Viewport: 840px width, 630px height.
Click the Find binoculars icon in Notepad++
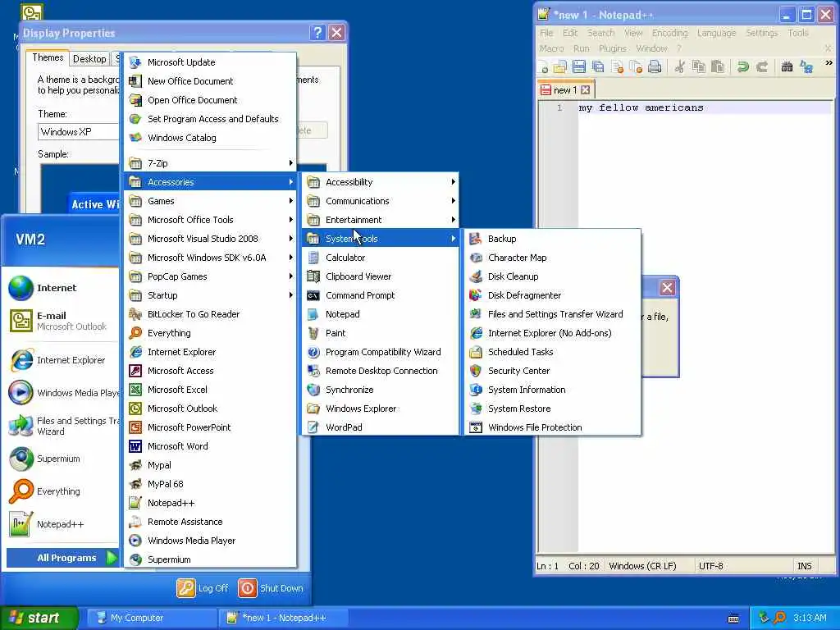787,67
